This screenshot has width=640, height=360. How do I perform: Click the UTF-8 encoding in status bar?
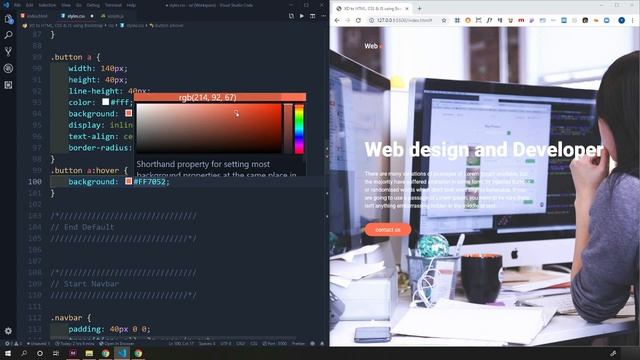point(225,344)
